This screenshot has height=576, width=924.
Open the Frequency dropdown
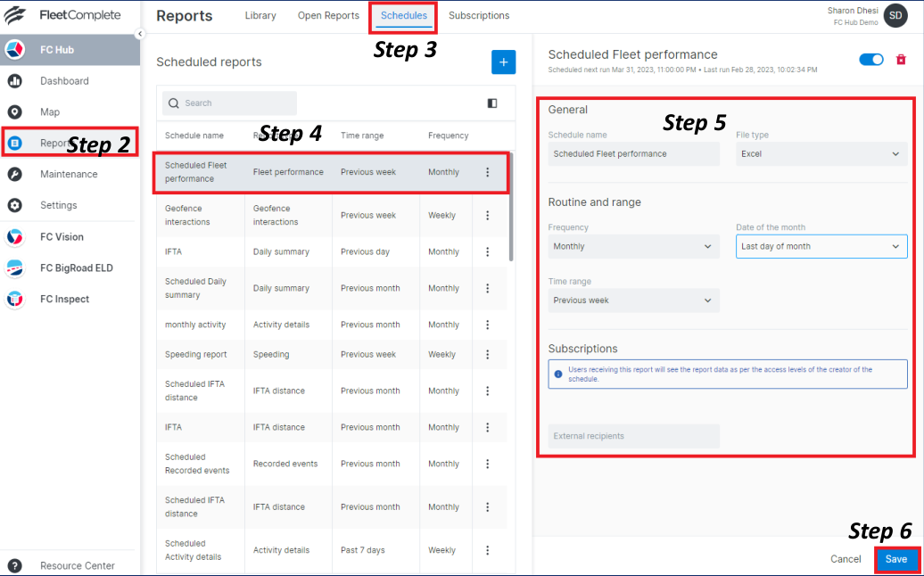tap(633, 246)
